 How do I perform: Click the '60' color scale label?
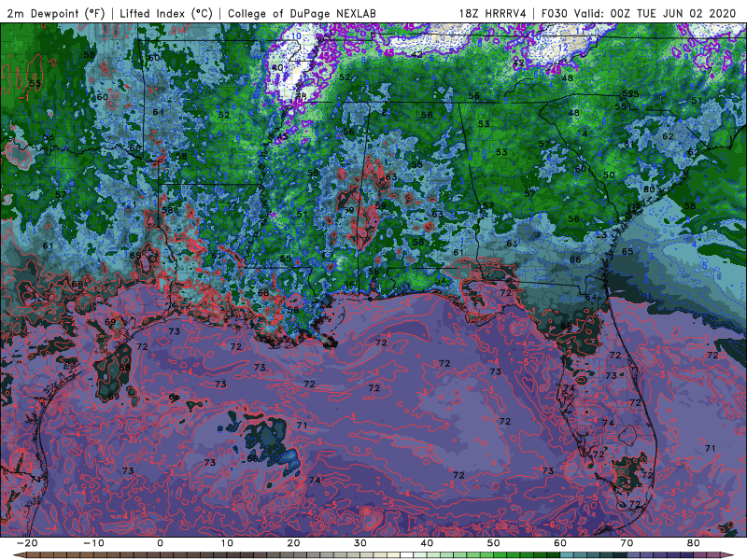pyautogui.click(x=560, y=543)
